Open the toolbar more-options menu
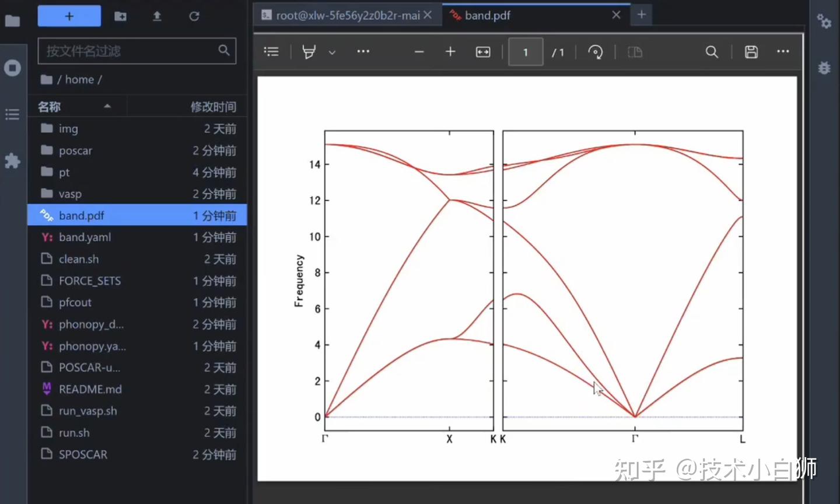 coord(363,51)
